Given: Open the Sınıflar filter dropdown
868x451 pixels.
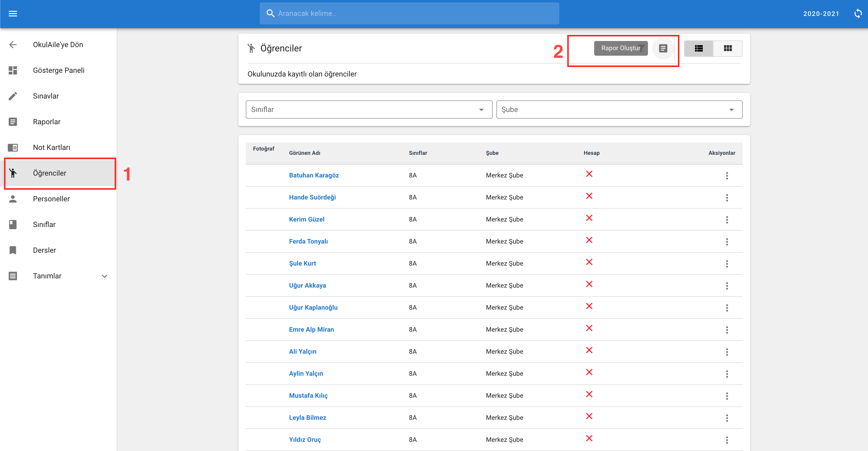Looking at the screenshot, I should (x=369, y=110).
